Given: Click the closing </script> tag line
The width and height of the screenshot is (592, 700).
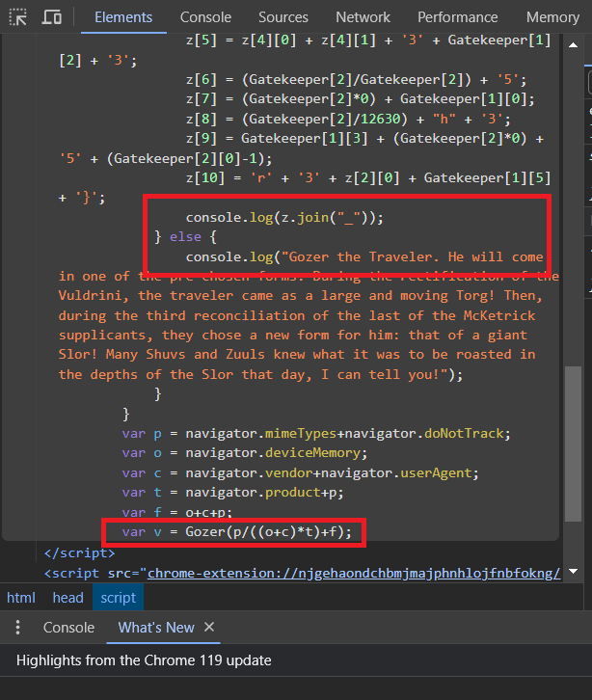Looking at the screenshot, I should pyautogui.click(x=79, y=553).
